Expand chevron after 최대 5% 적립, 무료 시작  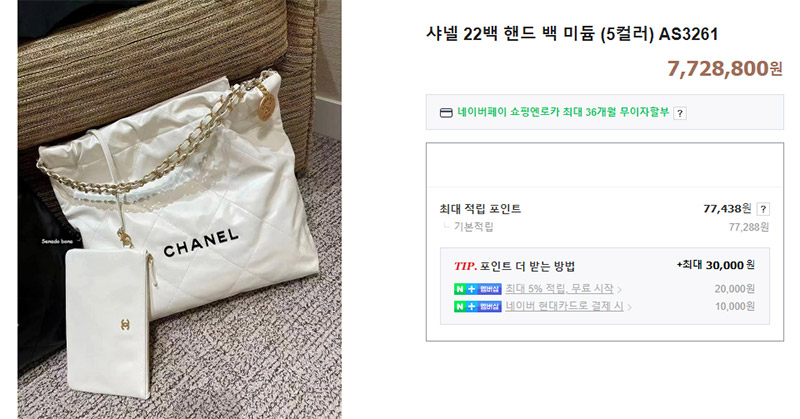[619, 290]
